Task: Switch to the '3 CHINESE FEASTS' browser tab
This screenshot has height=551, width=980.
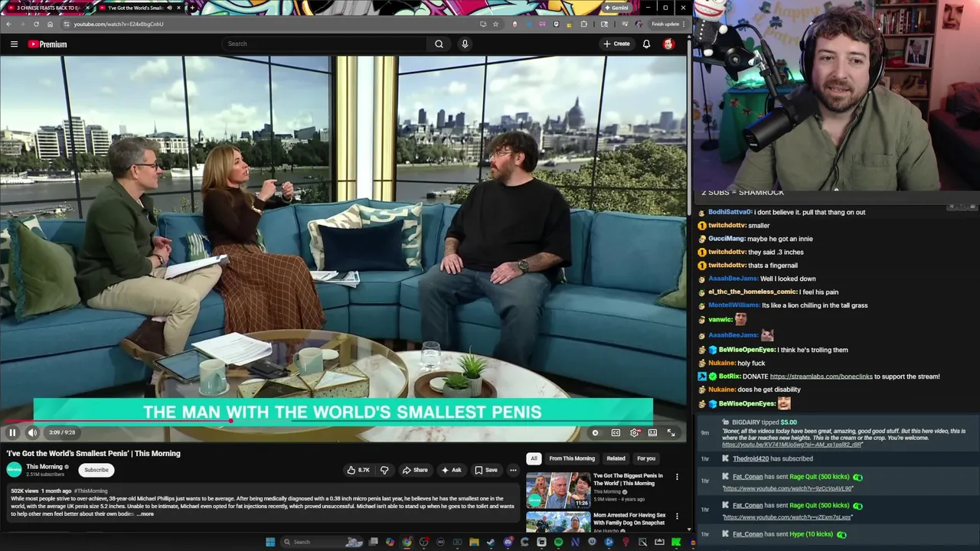Action: [46, 8]
